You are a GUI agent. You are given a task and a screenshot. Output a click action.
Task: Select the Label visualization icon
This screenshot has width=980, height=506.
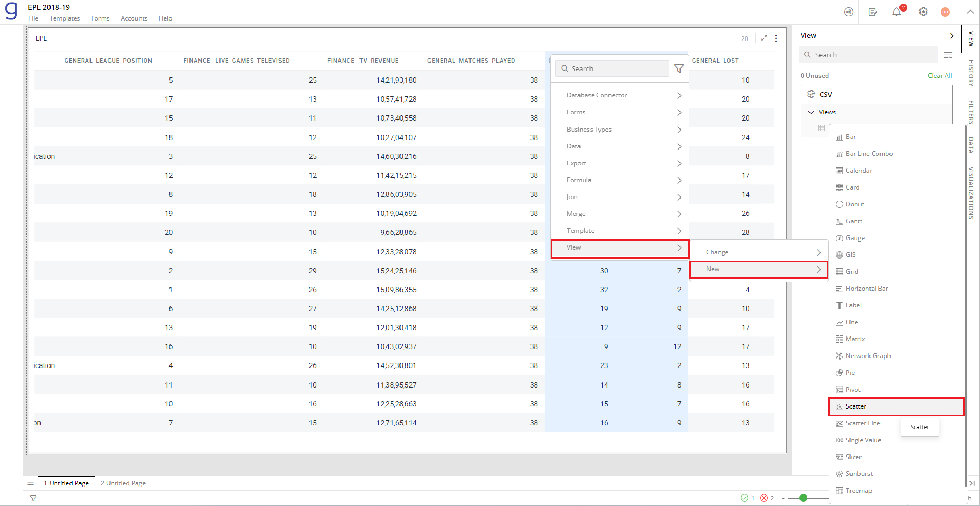[x=839, y=305]
